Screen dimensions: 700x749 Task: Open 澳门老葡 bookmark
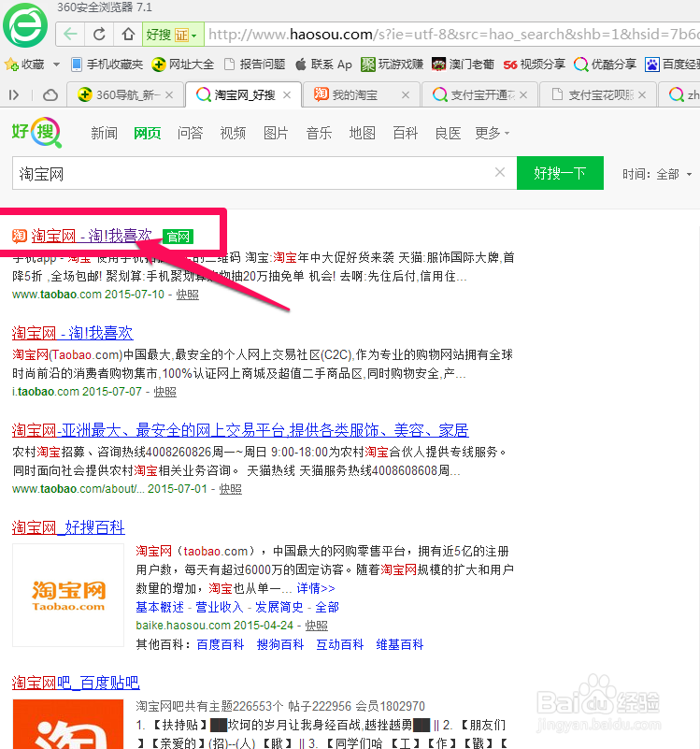(x=463, y=64)
